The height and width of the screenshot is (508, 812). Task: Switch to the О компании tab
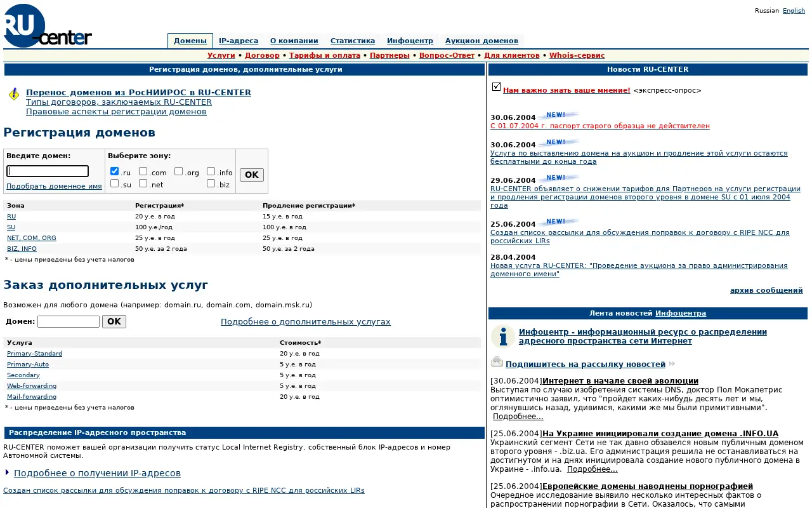(x=294, y=41)
